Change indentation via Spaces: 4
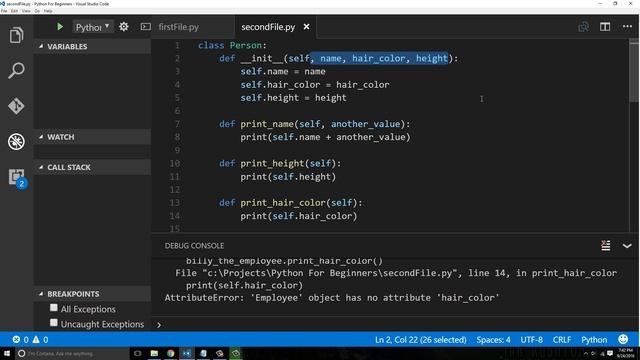Image resolution: width=640 pixels, height=360 pixels. (493, 340)
